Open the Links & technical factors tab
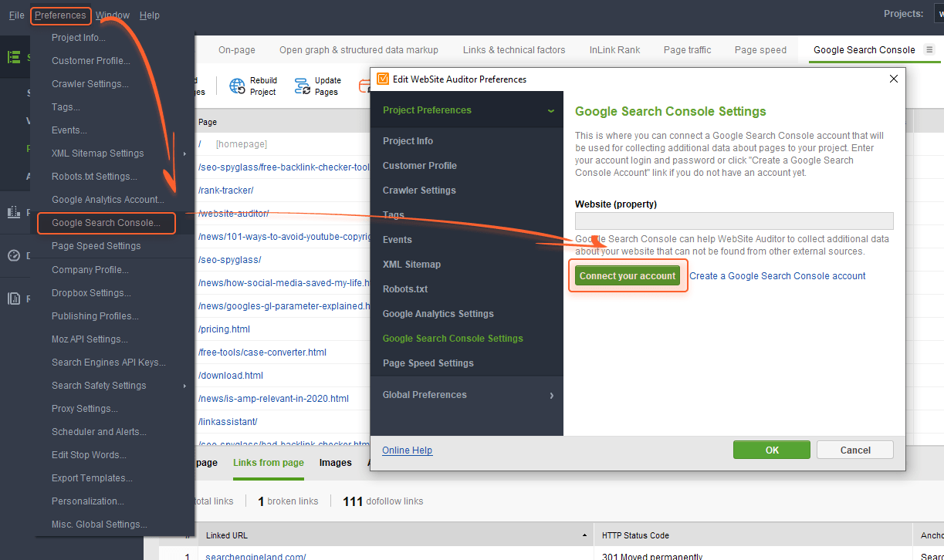The height and width of the screenshot is (560, 944). (x=514, y=50)
